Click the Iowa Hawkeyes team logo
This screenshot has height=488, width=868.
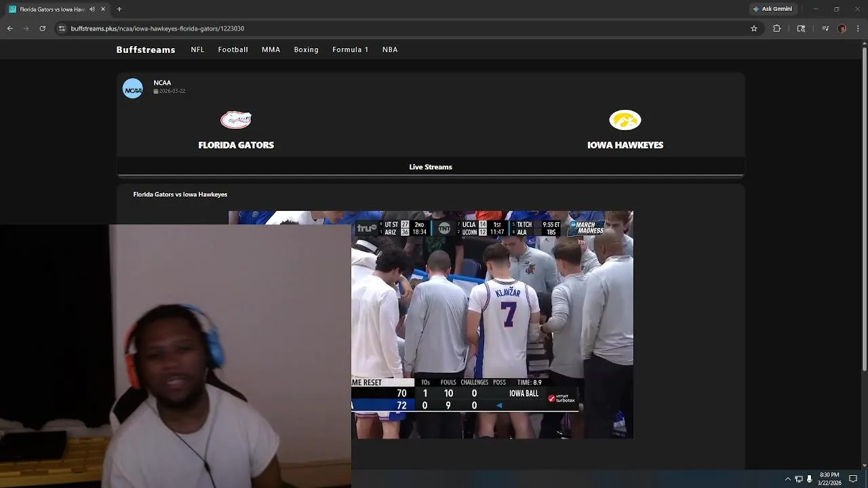pos(625,120)
